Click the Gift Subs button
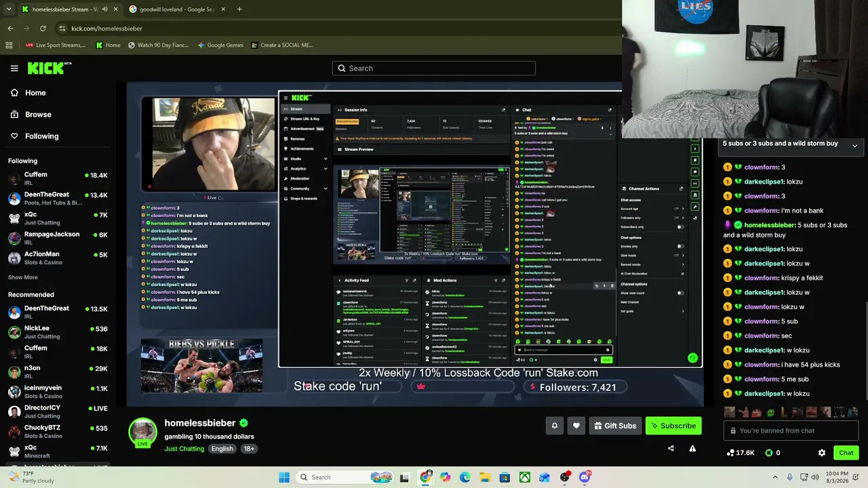Viewport: 868px width, 488px height. 615,426
